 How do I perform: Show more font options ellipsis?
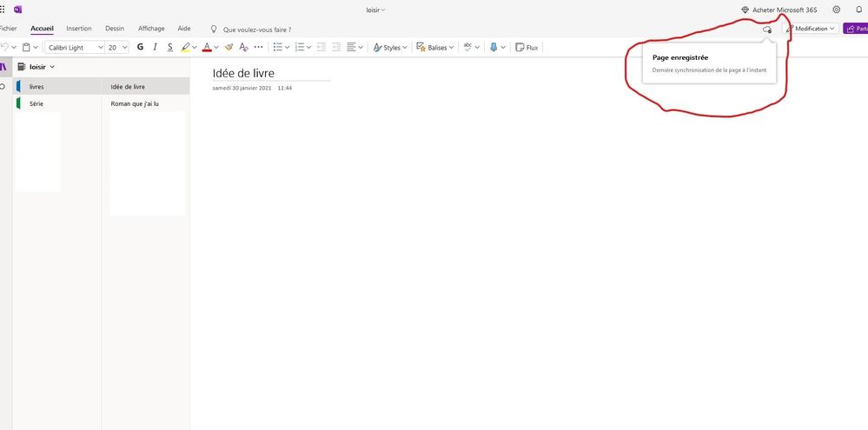coord(259,48)
